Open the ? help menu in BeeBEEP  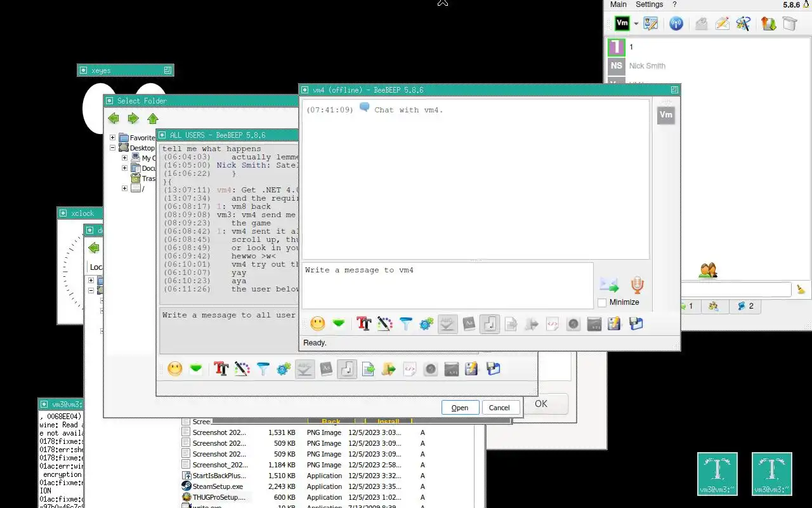tap(675, 4)
